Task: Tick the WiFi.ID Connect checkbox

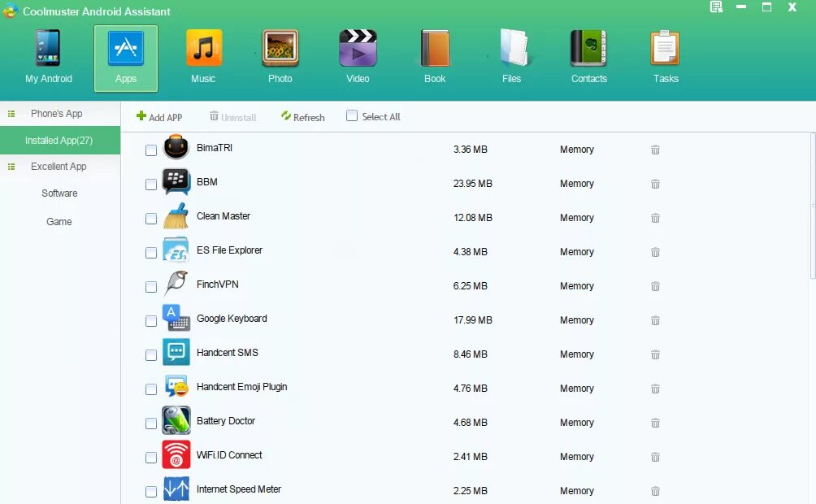Action: coord(151,458)
